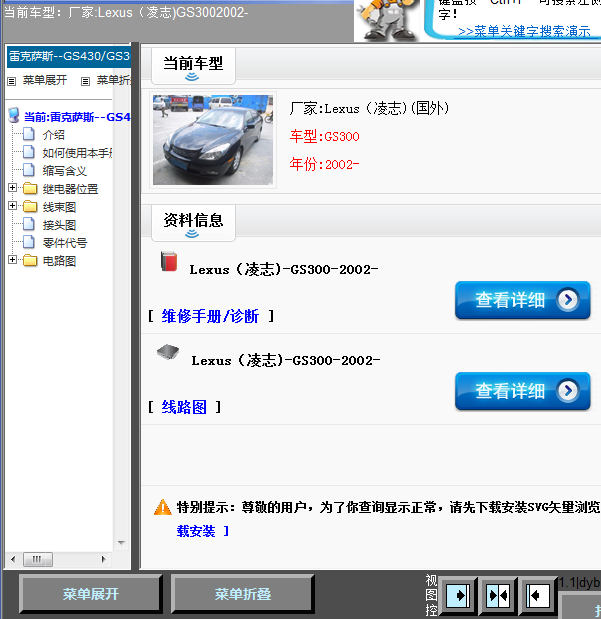The height and width of the screenshot is (619, 601).
Task: Click 年份:2002- red text
Action: pyautogui.click(x=324, y=164)
